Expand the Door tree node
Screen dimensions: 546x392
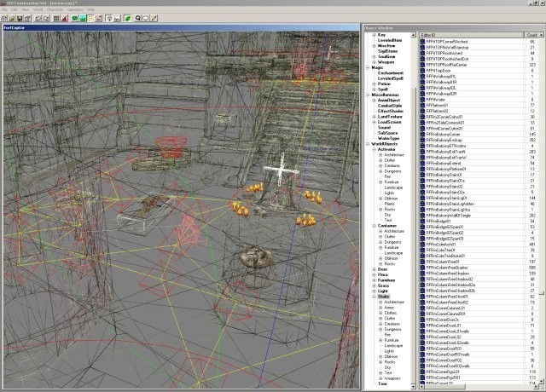pyautogui.click(x=373, y=268)
